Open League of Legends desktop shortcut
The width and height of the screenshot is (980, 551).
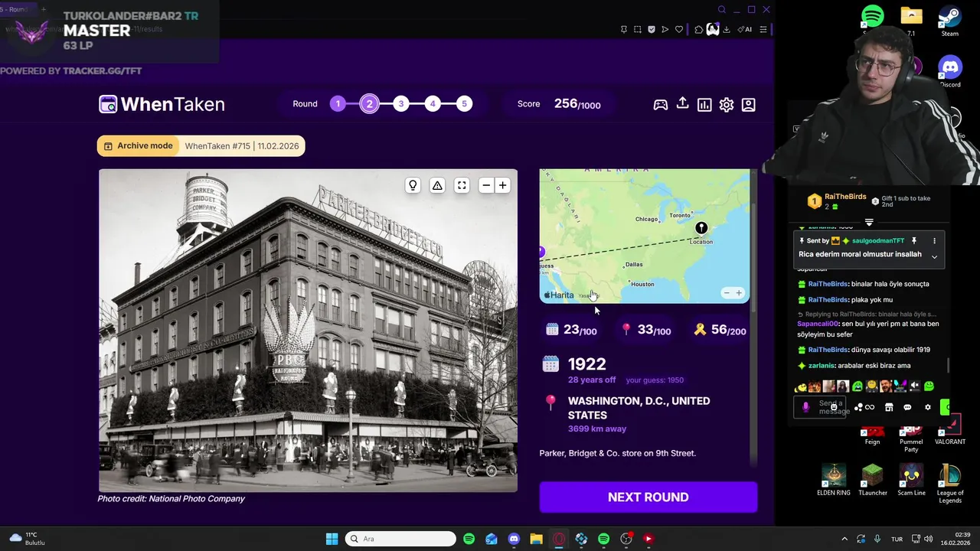tap(950, 484)
